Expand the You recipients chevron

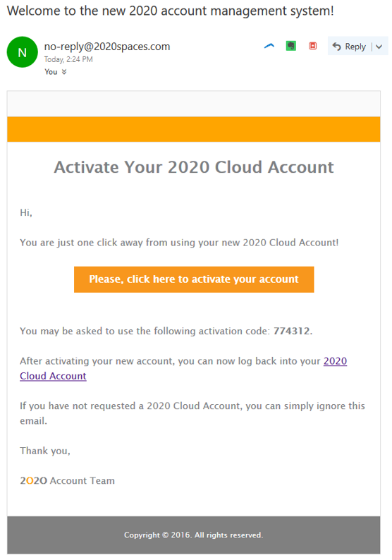[x=64, y=72]
